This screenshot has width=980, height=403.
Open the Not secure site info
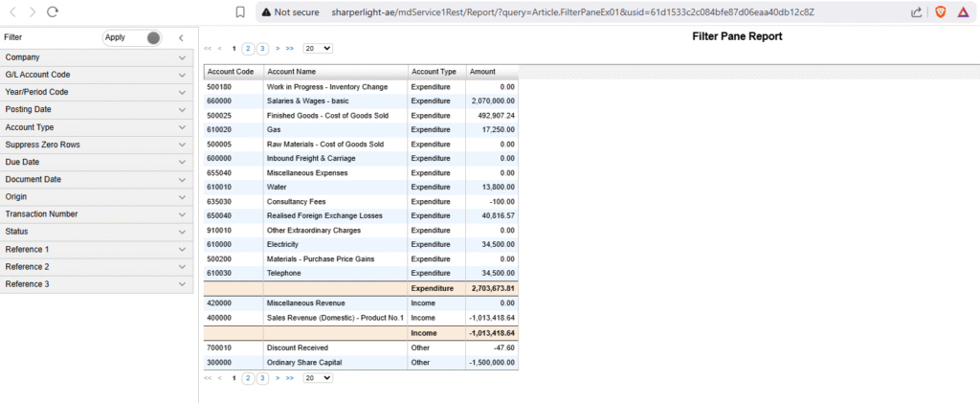click(291, 11)
